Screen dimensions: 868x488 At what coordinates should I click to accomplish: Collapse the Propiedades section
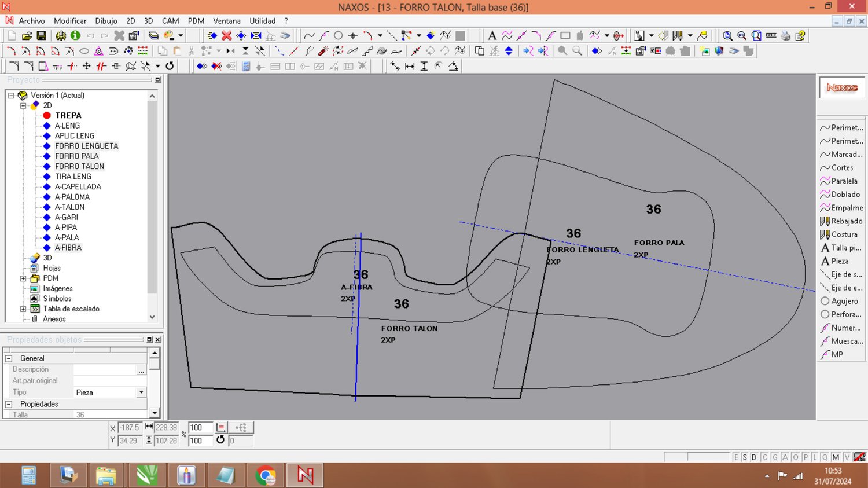coord(9,404)
